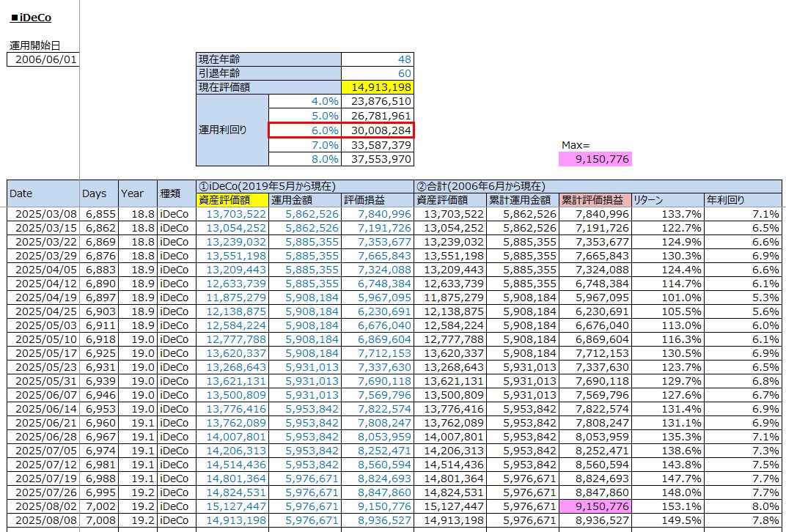This screenshot has width=786, height=532.
Task: Select the projected value 37,553,970
Action: [x=378, y=158]
